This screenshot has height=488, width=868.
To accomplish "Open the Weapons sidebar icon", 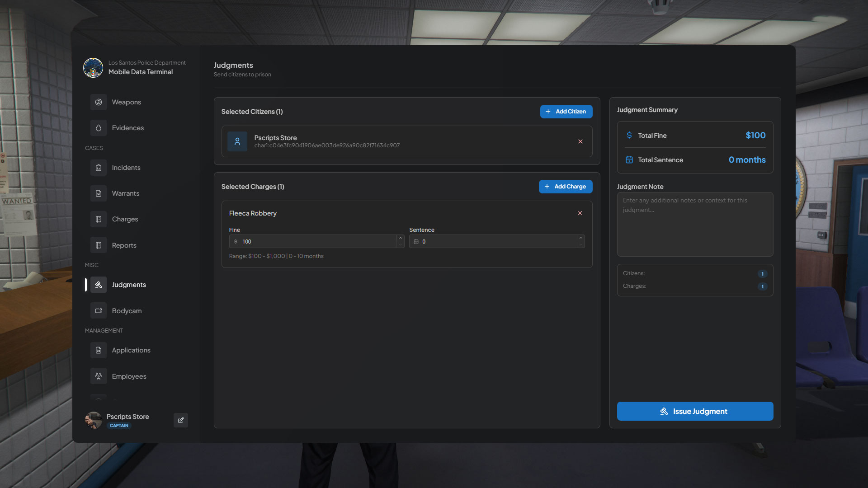I will coord(99,102).
